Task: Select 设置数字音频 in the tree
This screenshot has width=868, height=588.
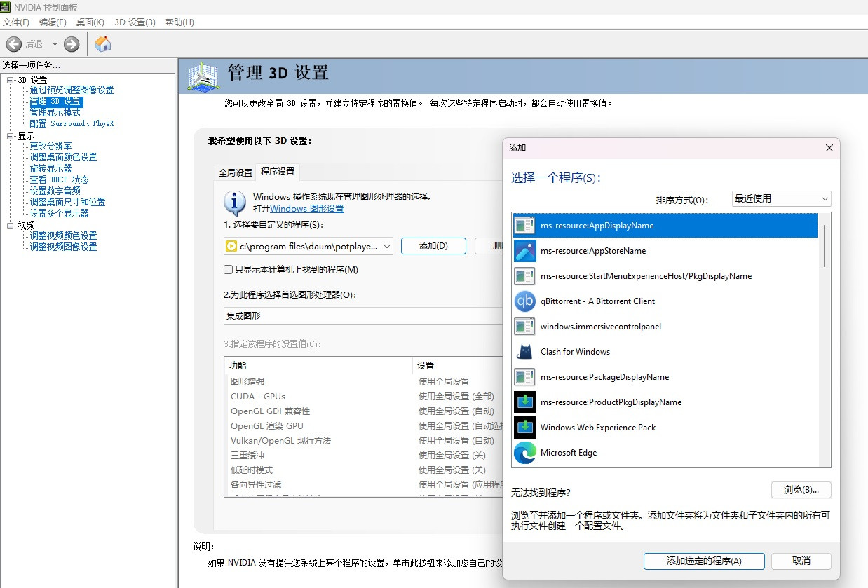Action: click(55, 191)
